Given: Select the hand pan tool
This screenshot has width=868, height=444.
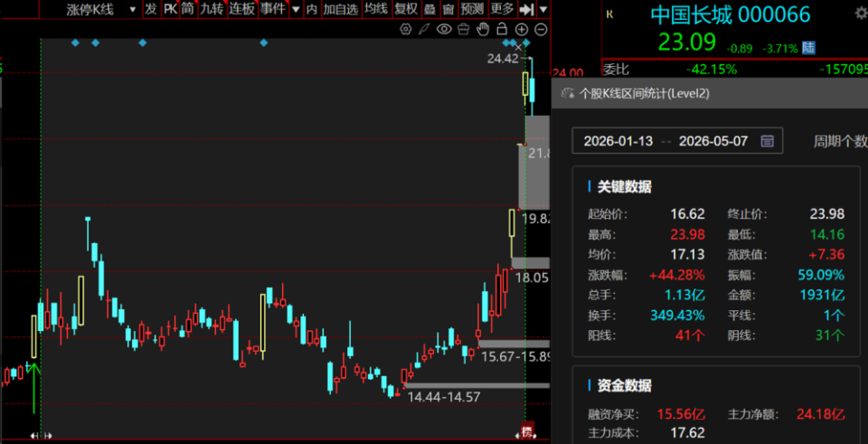Looking at the screenshot, I should 483,29.
